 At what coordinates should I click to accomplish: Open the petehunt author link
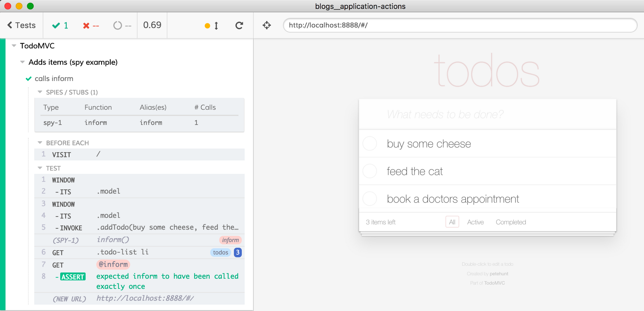coord(499,274)
